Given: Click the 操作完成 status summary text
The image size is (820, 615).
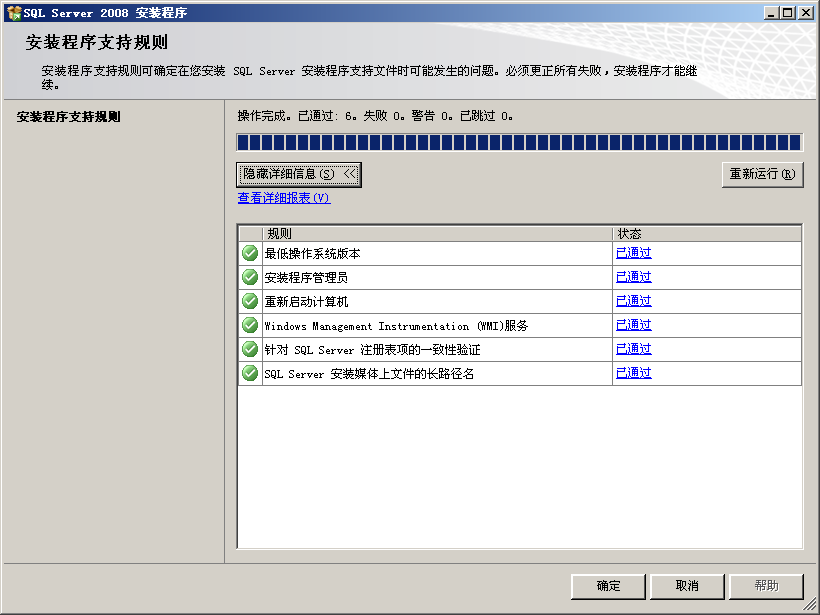Looking at the screenshot, I should coord(375,116).
